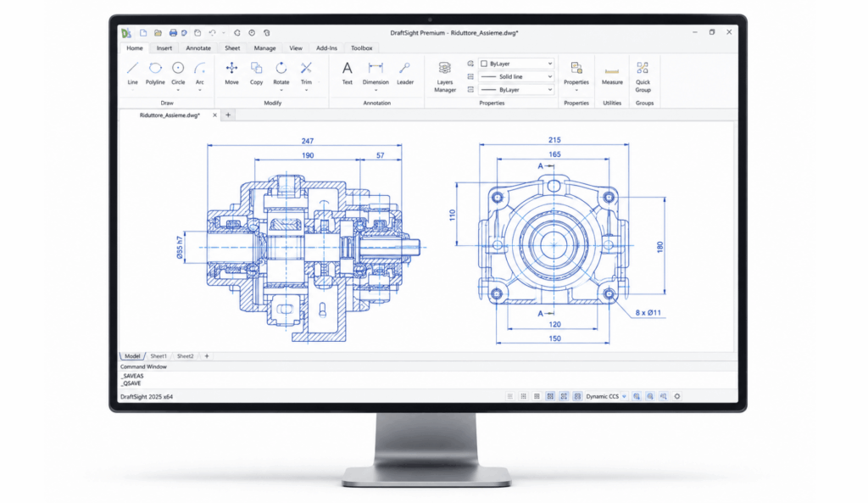Activate the Move tool

click(231, 73)
